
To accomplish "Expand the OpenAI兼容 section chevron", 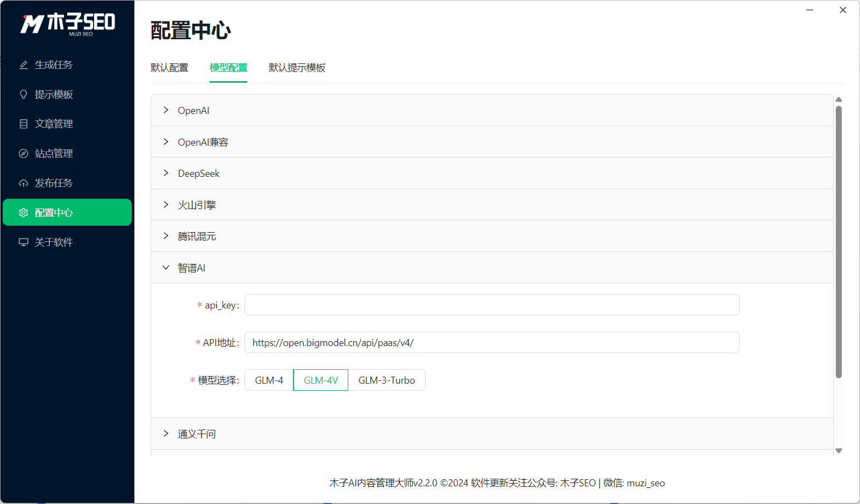I will pyautogui.click(x=166, y=142).
